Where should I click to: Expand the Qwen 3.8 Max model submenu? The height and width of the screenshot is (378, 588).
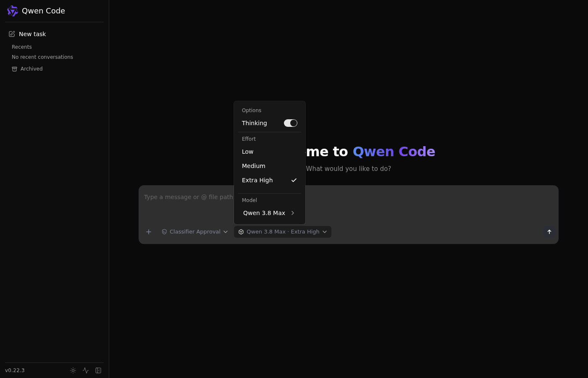(x=270, y=213)
